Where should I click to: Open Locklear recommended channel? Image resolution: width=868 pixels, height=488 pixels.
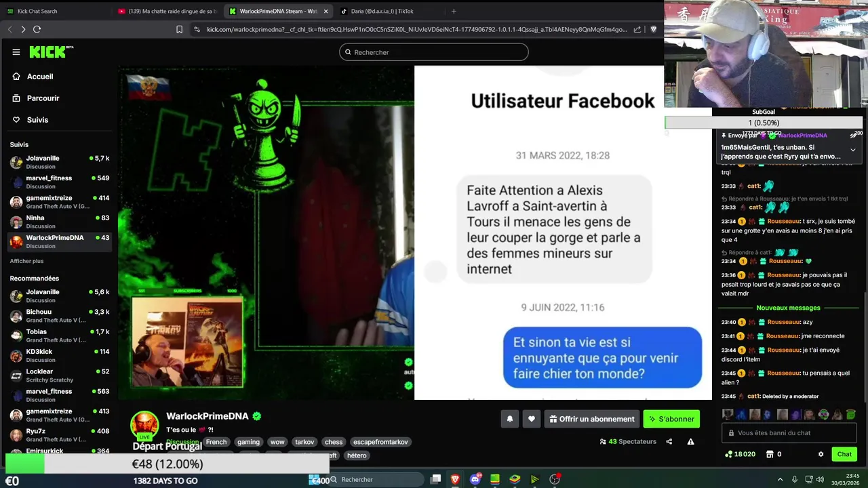(60, 375)
